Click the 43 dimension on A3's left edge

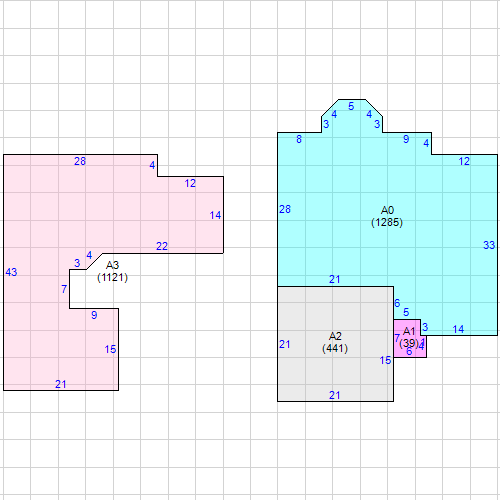pyautogui.click(x=11, y=272)
